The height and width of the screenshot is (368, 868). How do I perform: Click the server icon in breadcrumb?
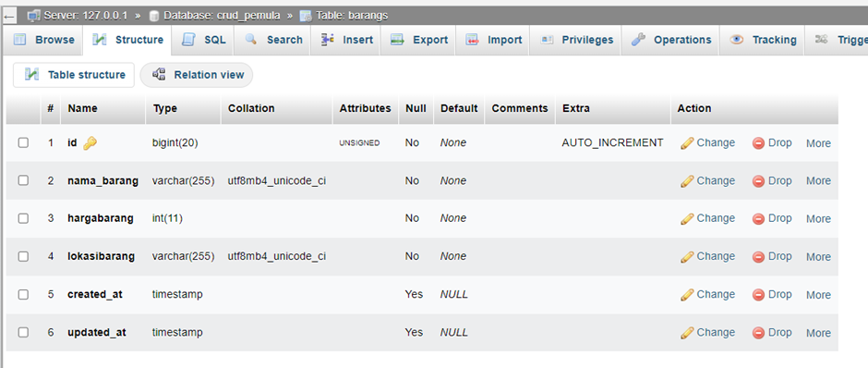tap(34, 16)
